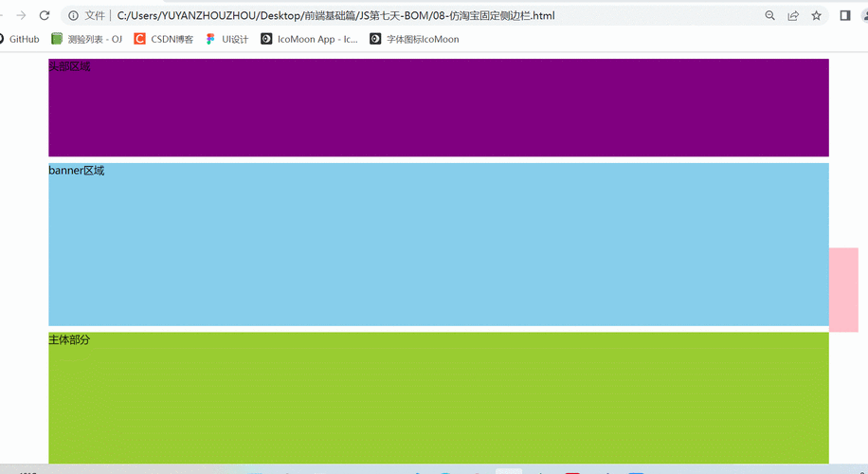This screenshot has width=868, height=474.
Task: Click the banner区域 text in the blue area
Action: (x=77, y=171)
